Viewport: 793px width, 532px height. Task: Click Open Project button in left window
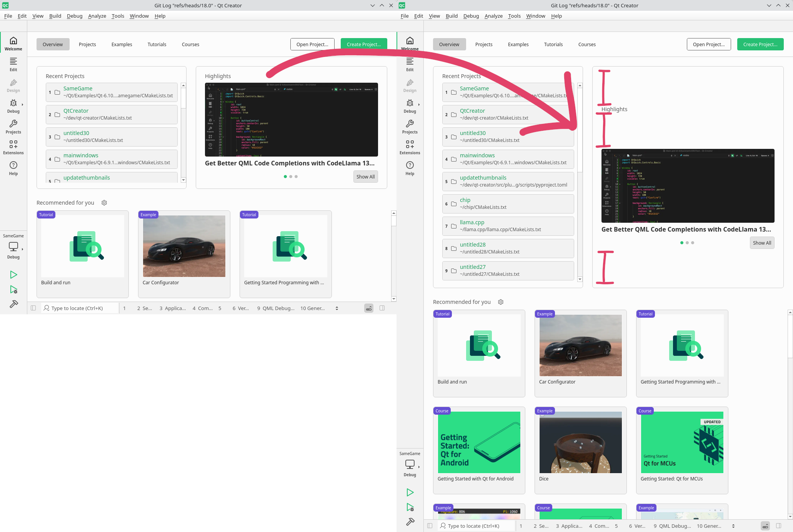pos(312,44)
